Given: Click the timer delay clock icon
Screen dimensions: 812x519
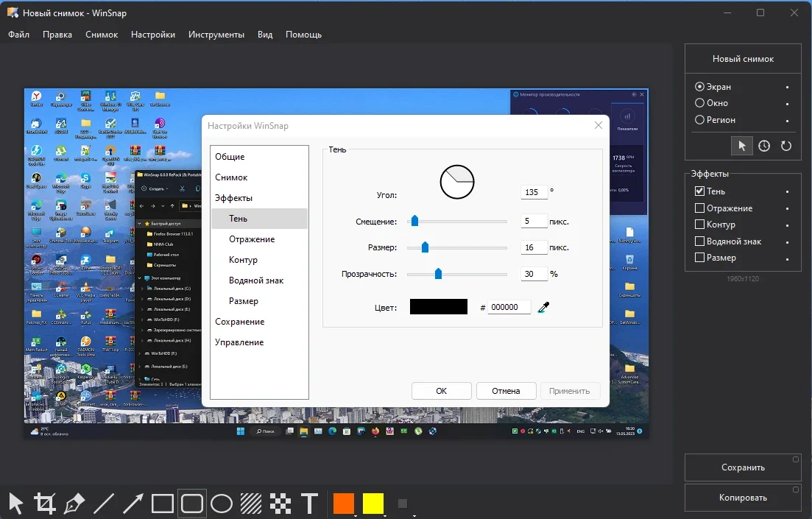Looking at the screenshot, I should tap(764, 146).
